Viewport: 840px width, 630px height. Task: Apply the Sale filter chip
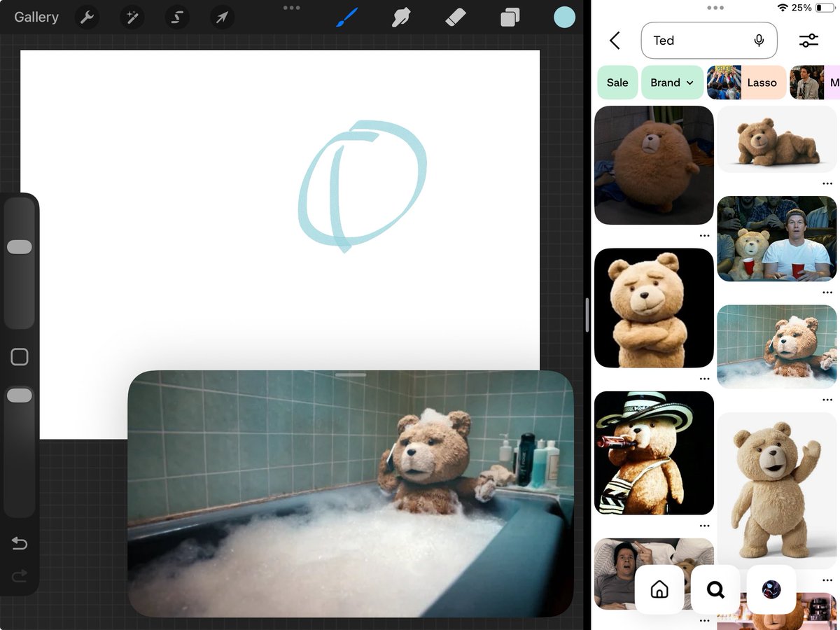(617, 83)
